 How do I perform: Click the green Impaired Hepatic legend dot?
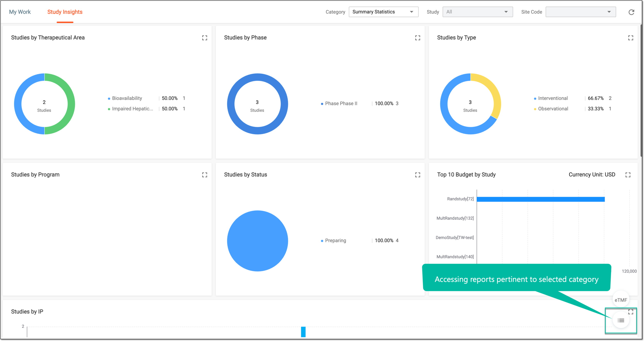point(109,109)
